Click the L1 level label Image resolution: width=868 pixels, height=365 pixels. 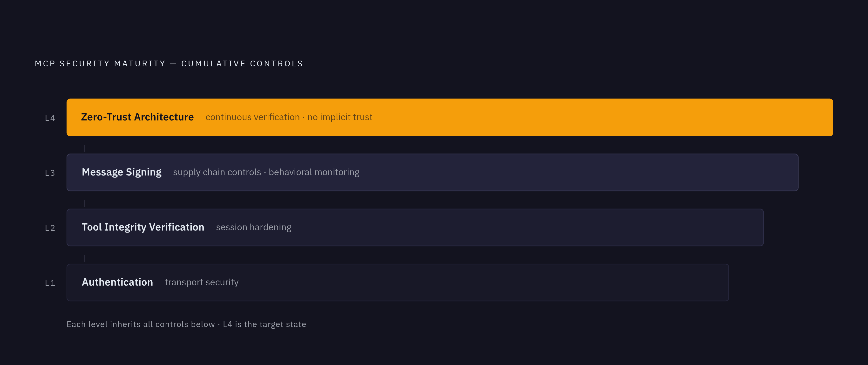coord(50,283)
